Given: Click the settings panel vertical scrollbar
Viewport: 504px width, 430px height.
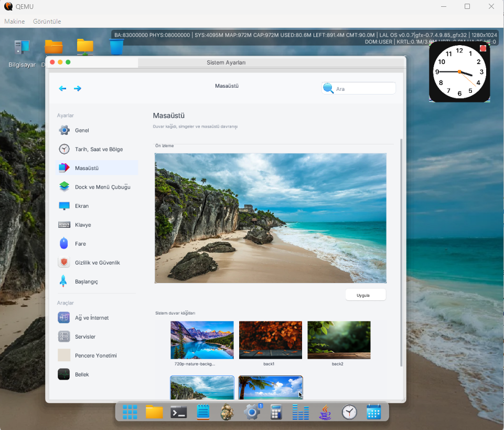Looking at the screenshot, I should tap(401, 253).
